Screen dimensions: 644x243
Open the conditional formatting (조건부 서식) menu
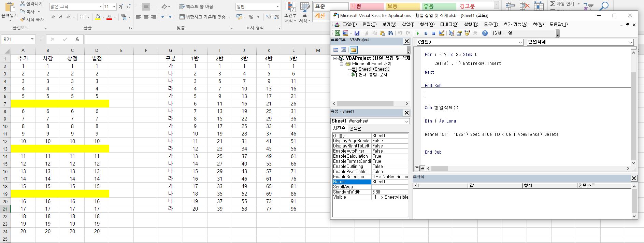[290, 12]
